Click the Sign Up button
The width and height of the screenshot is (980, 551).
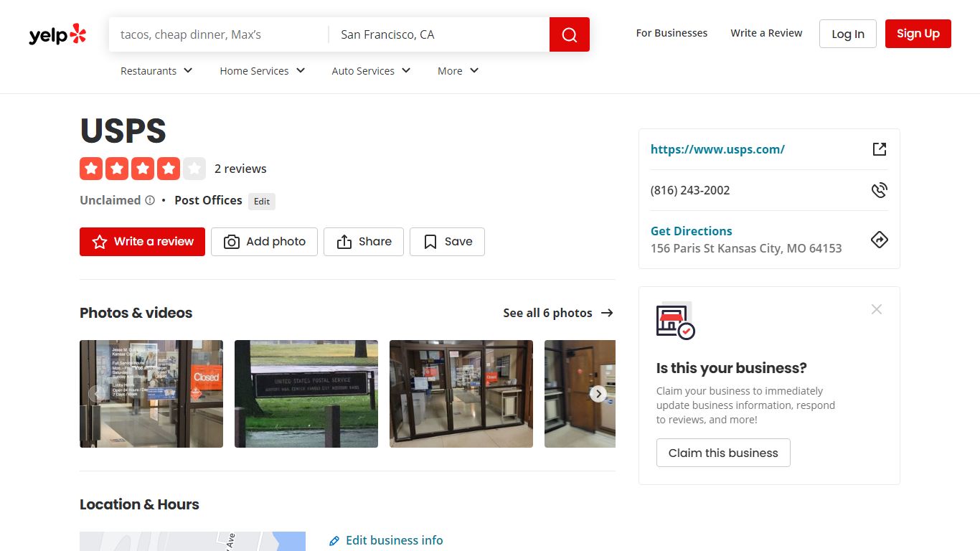pos(918,34)
